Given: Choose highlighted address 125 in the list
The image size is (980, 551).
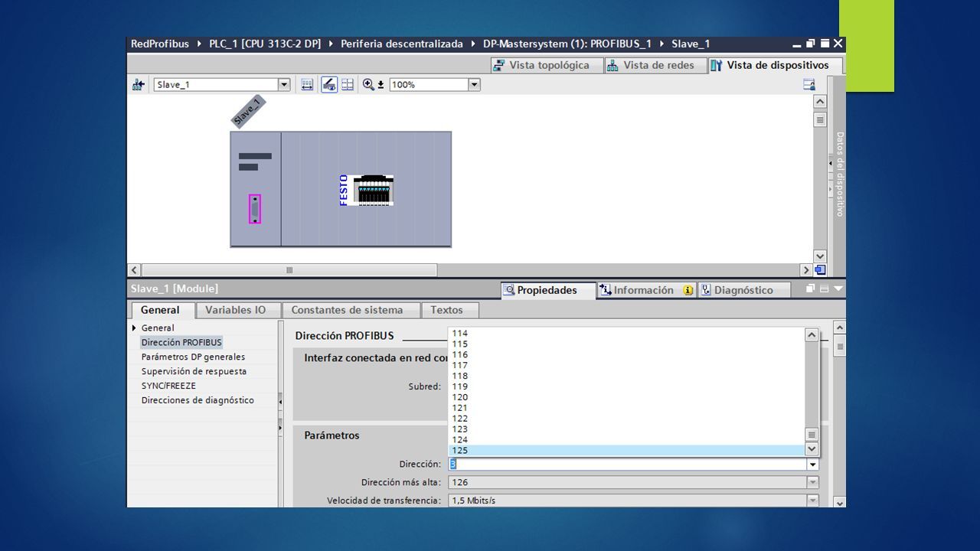Looking at the screenshot, I should click(x=626, y=451).
